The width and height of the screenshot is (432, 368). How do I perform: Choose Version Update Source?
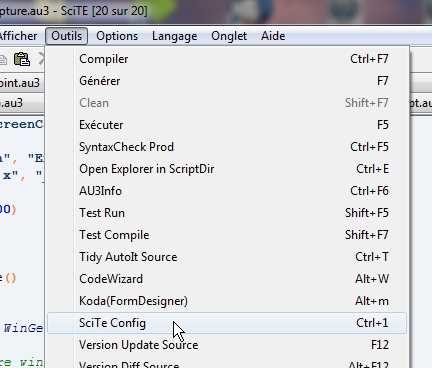coord(227,345)
